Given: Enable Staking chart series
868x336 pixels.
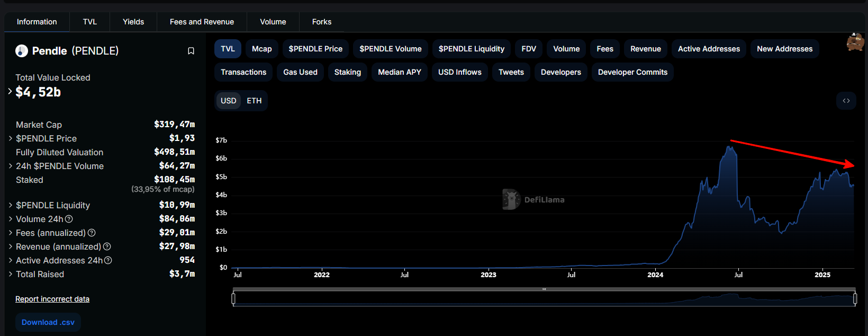Looking at the screenshot, I should (348, 72).
